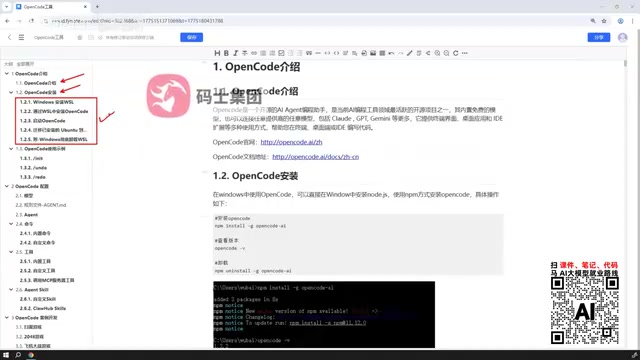The image size is (640, 360).
Task: Jump to 1.3.2 /undo
Action: tap(33, 168)
